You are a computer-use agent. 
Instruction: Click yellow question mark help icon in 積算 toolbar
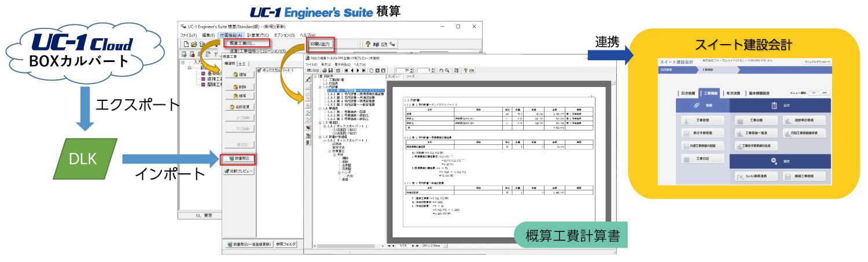(368, 44)
